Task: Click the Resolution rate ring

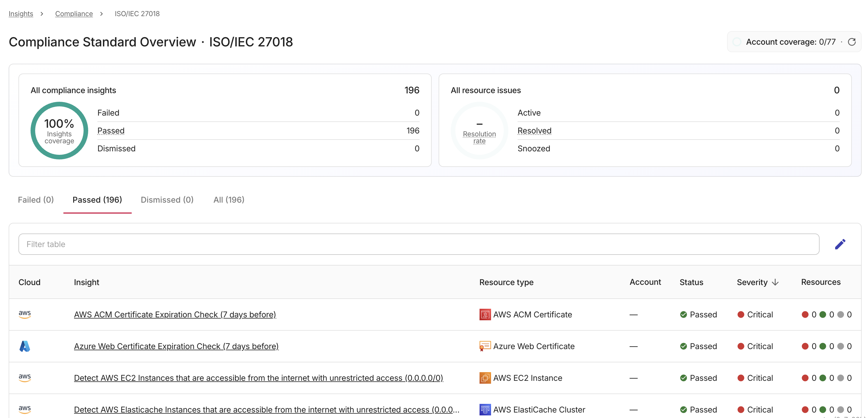Action: coord(480,131)
